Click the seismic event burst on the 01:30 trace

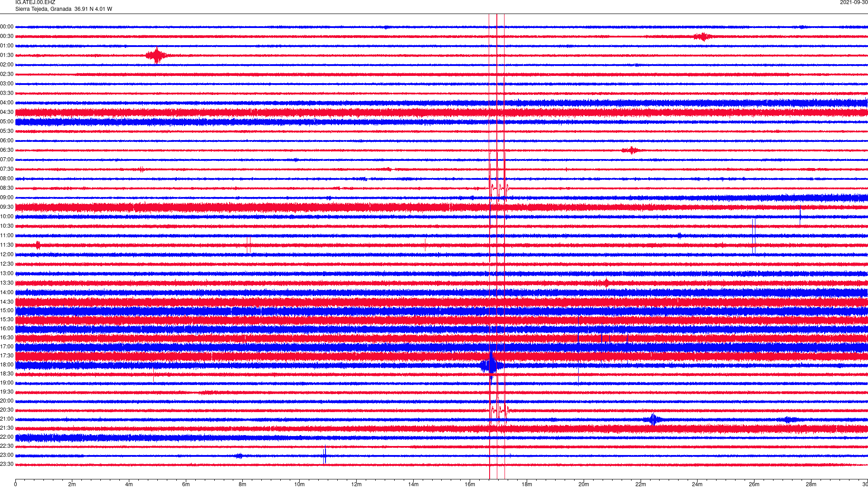coord(157,56)
